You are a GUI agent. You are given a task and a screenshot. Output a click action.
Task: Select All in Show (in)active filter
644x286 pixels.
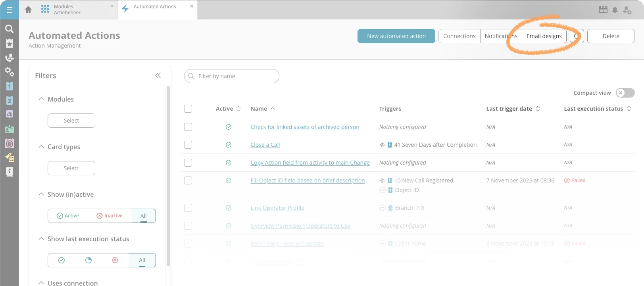pyautogui.click(x=143, y=216)
